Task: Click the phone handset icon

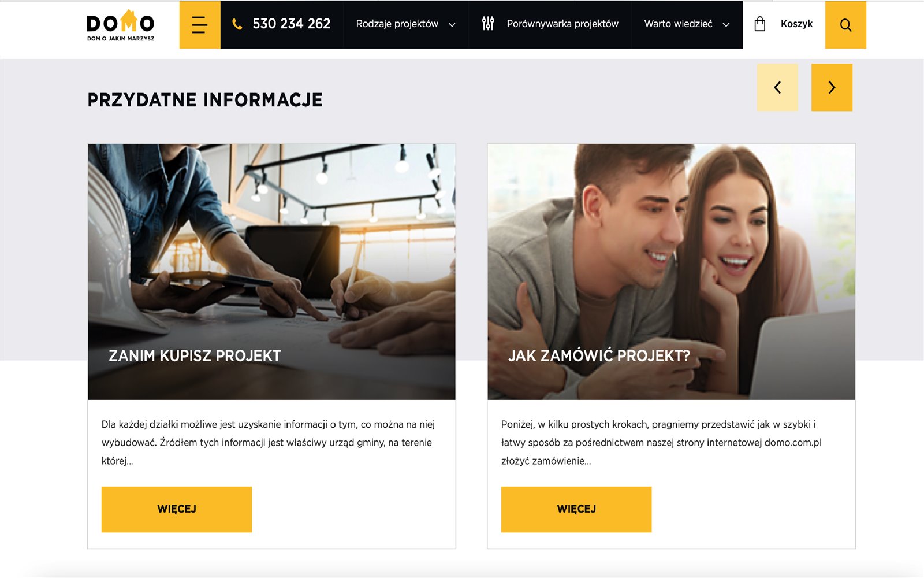Action: pos(237,24)
